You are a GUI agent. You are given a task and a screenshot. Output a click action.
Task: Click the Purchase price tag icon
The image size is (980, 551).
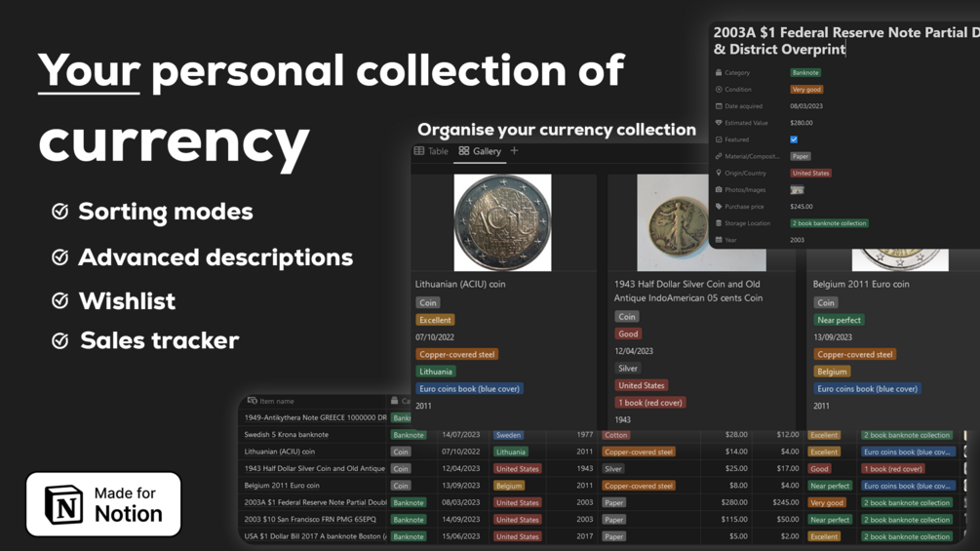click(x=718, y=206)
